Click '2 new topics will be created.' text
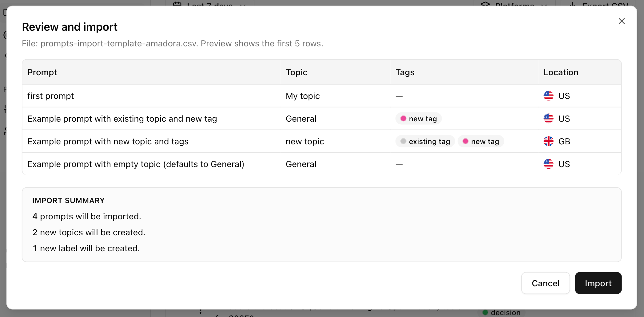Screen dimensions: 644x317 click(89, 232)
